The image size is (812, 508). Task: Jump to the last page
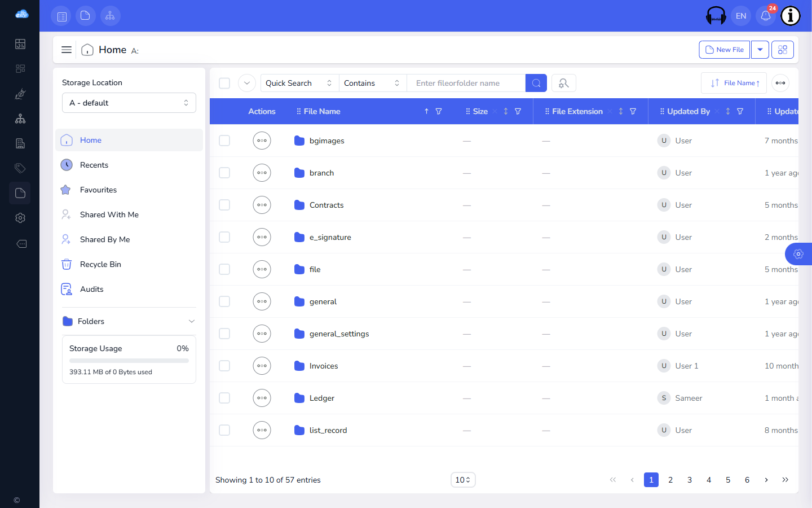[785, 480]
